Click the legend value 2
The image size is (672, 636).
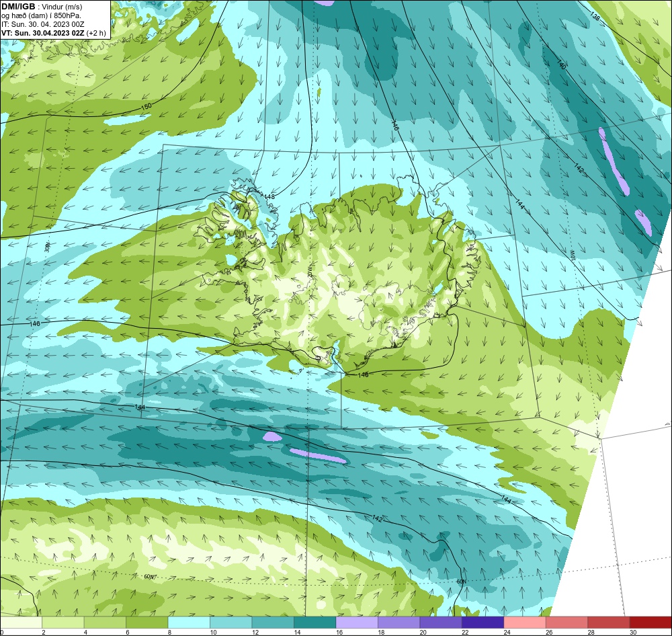point(44,632)
